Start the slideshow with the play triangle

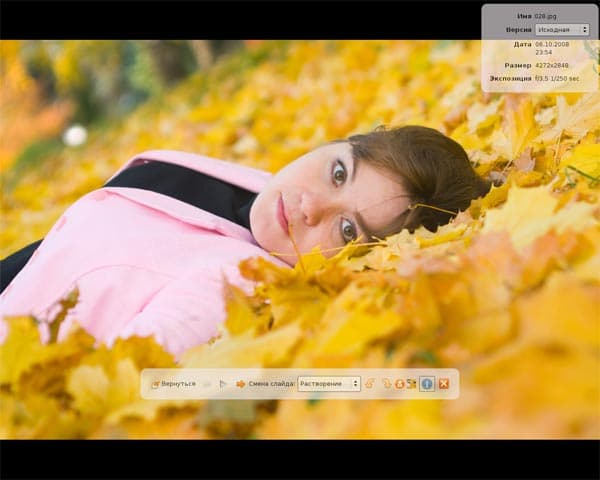tap(223, 384)
